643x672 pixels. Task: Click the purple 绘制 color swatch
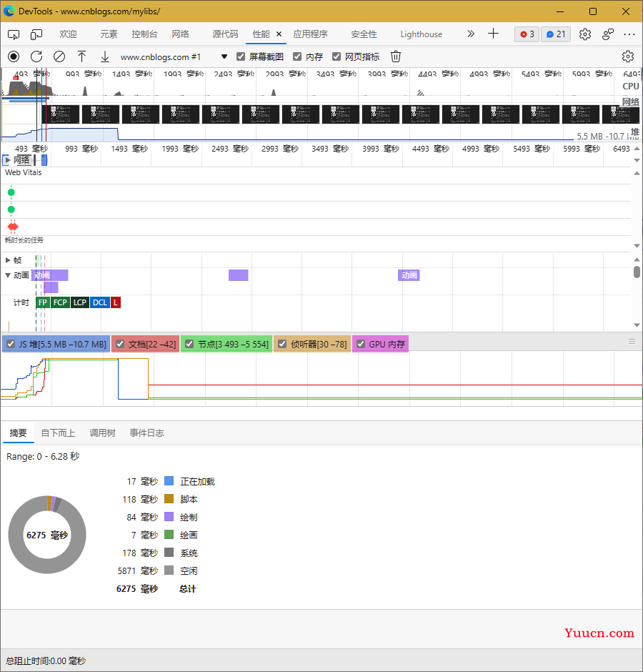pos(169,517)
